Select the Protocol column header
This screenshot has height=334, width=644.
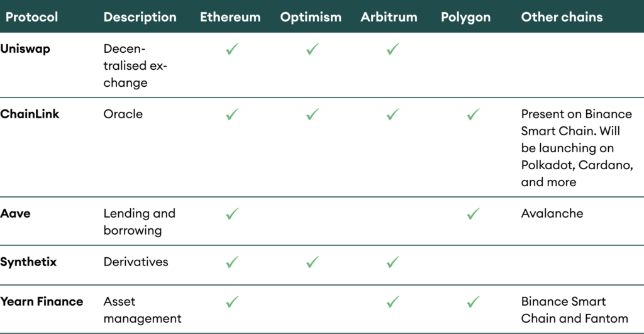(31, 17)
